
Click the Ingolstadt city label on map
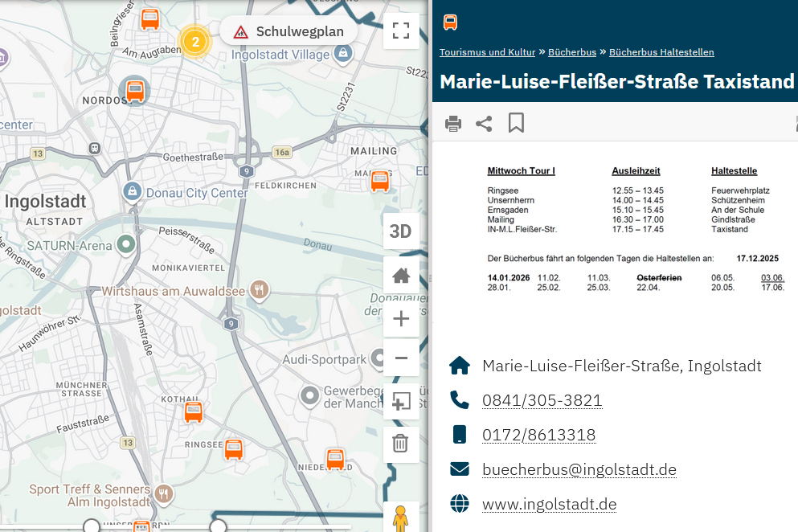pyautogui.click(x=45, y=201)
